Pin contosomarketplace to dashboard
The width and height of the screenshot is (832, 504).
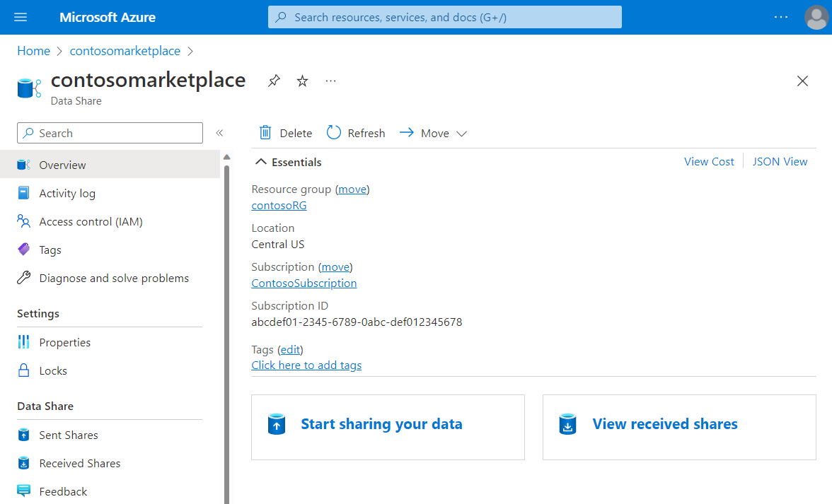pyautogui.click(x=274, y=81)
